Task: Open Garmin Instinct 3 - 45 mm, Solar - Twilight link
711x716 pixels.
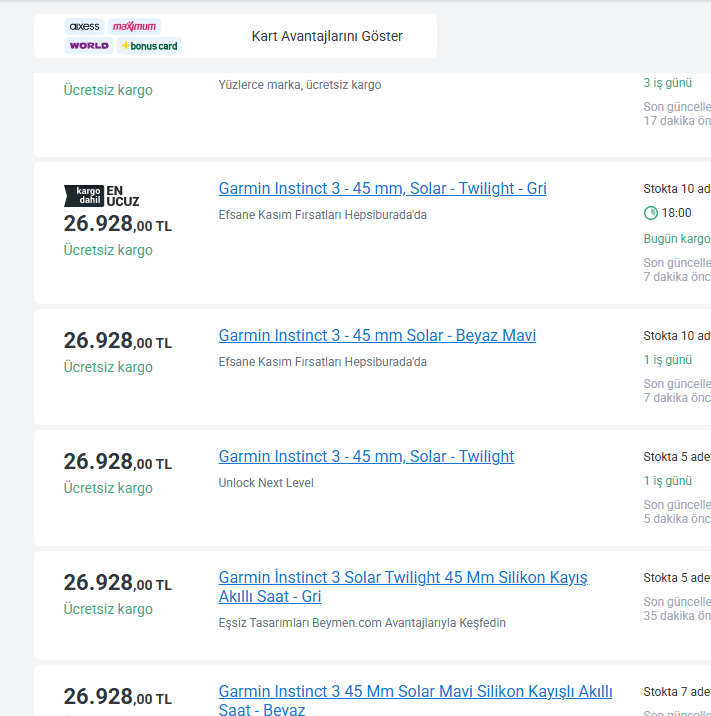Action: (366, 456)
